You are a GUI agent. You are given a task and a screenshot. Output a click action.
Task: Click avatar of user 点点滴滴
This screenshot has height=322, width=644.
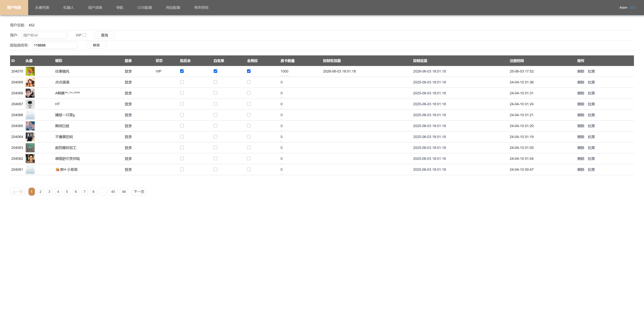30,82
